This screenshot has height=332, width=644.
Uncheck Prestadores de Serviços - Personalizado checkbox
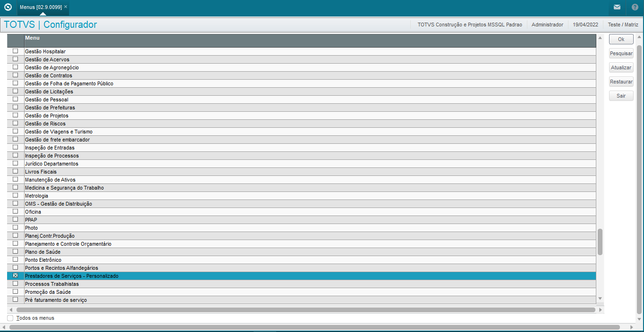click(15, 275)
